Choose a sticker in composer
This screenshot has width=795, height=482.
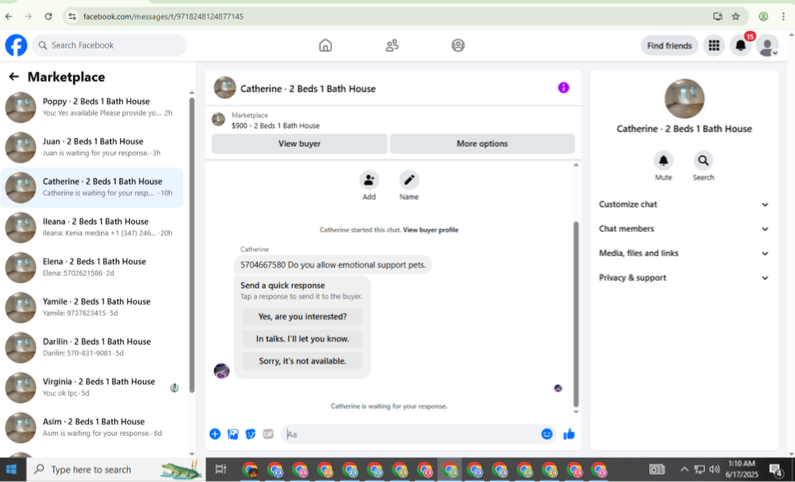tap(250, 434)
